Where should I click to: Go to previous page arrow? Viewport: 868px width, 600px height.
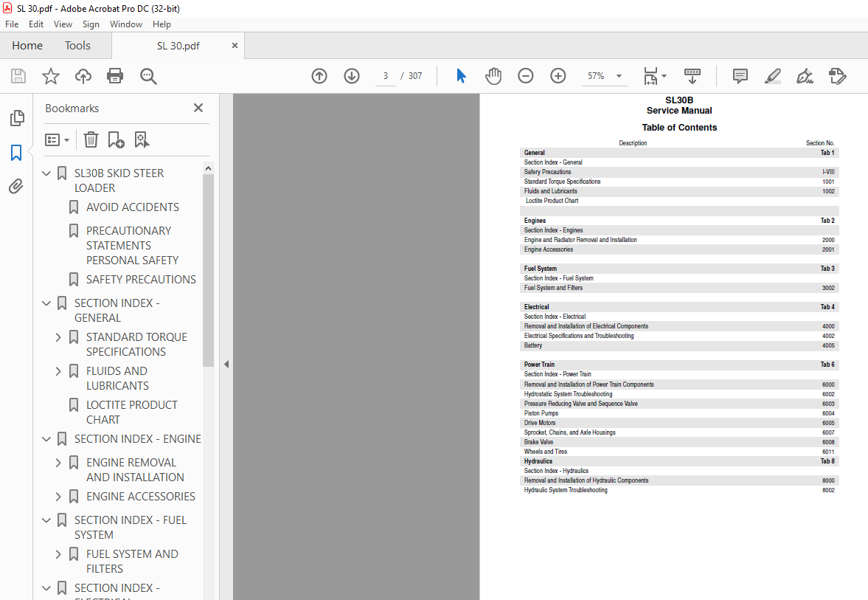tap(319, 76)
